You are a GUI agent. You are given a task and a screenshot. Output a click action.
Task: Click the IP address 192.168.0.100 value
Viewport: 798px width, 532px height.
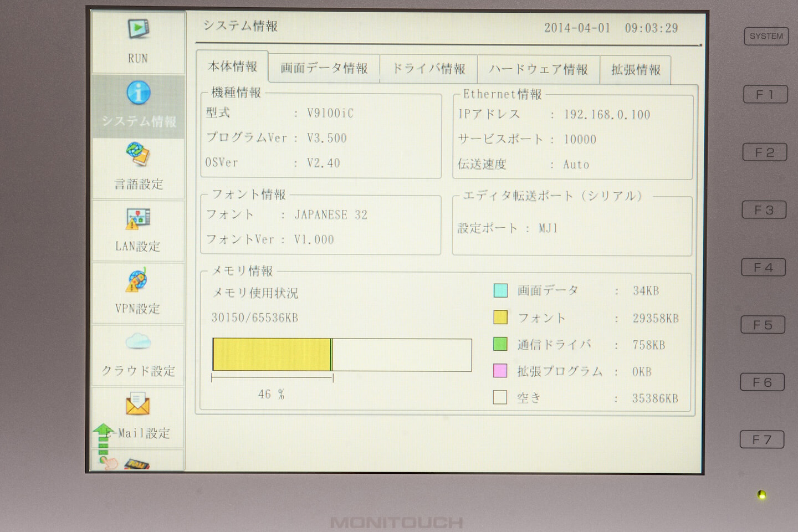click(x=607, y=115)
